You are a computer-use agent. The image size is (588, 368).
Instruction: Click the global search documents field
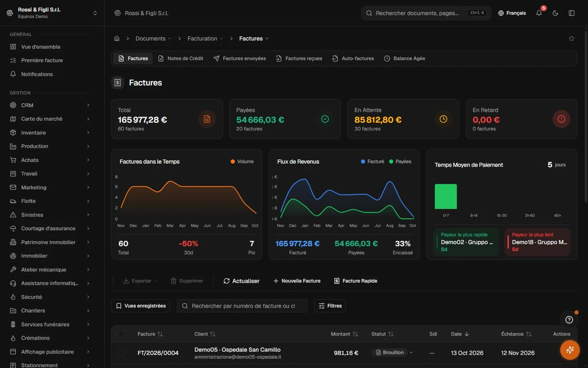pos(426,13)
